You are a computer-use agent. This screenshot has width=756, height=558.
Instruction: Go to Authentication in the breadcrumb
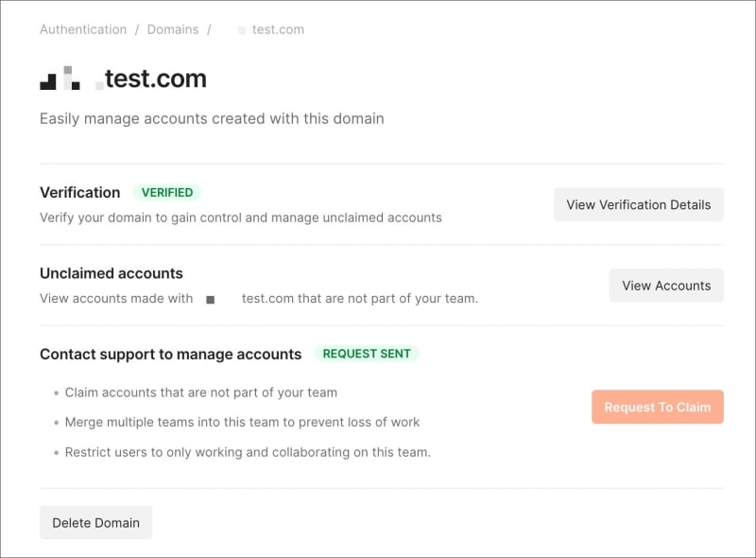coord(83,29)
